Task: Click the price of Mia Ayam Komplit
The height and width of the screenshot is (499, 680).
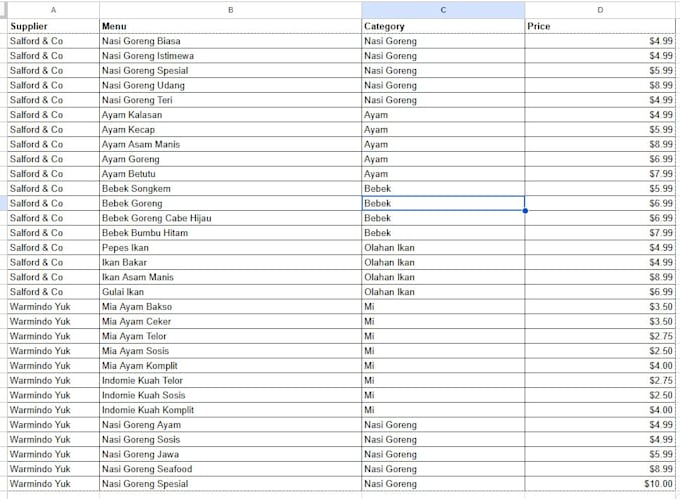Action: pyautogui.click(x=600, y=365)
